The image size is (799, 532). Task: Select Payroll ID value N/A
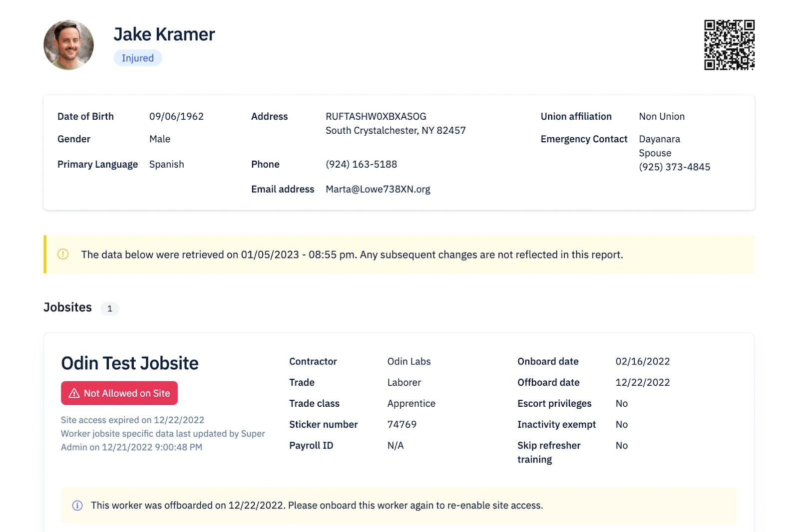[396, 445]
